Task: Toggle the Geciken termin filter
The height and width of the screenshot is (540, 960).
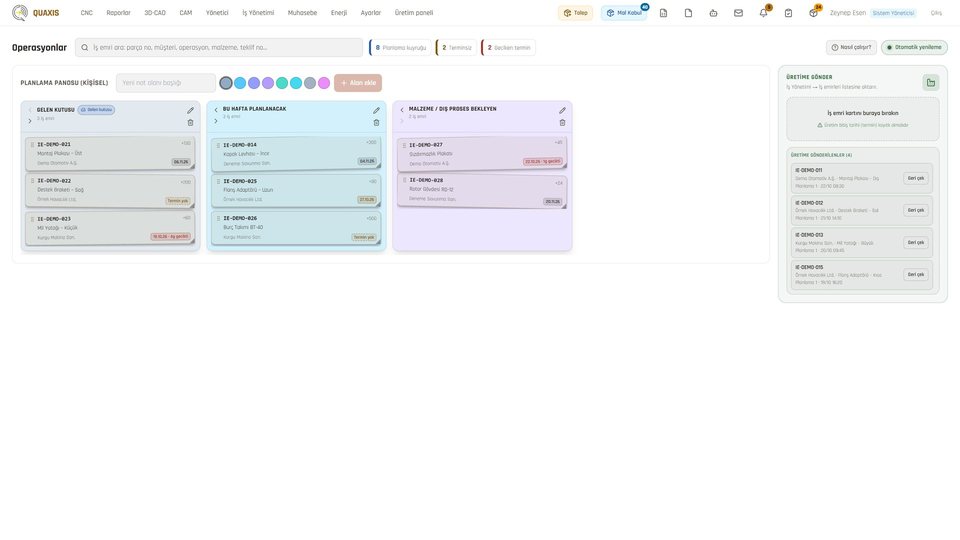Action: (x=509, y=48)
